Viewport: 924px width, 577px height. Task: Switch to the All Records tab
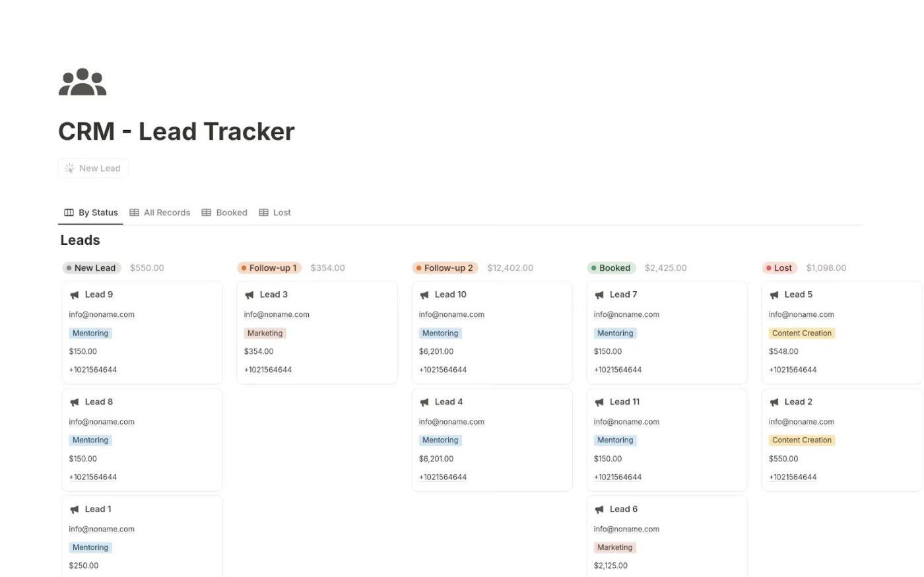pos(167,212)
